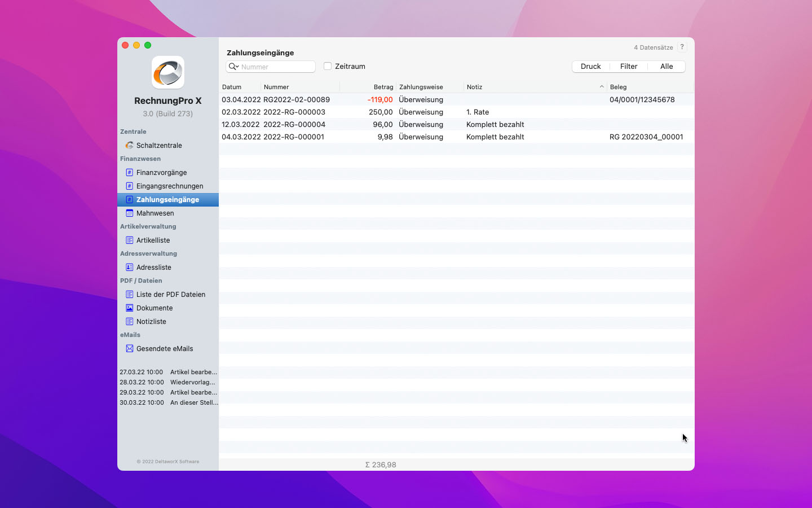This screenshot has height=508, width=812.
Task: Click the Mahnwesen calendar icon
Action: 129,213
